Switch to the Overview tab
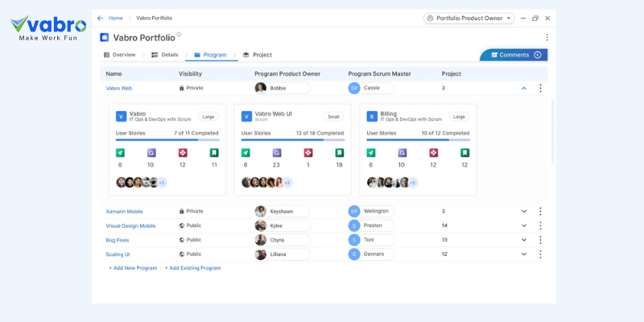The image size is (644, 322). pyautogui.click(x=119, y=55)
